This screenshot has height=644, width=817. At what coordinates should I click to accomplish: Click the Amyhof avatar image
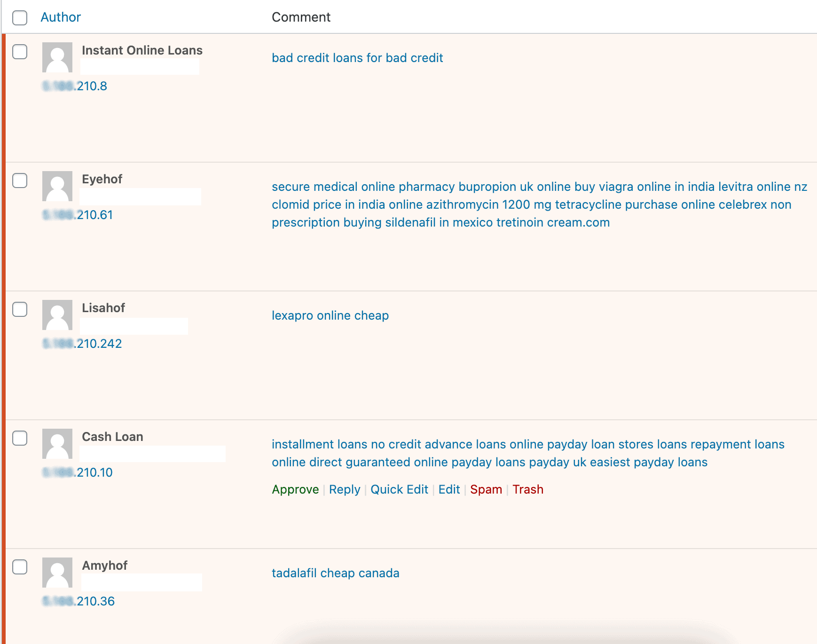57,573
